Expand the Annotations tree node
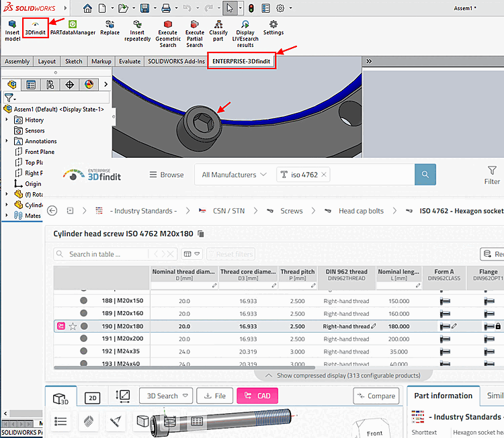The height and width of the screenshot is (438, 504). coord(7,141)
